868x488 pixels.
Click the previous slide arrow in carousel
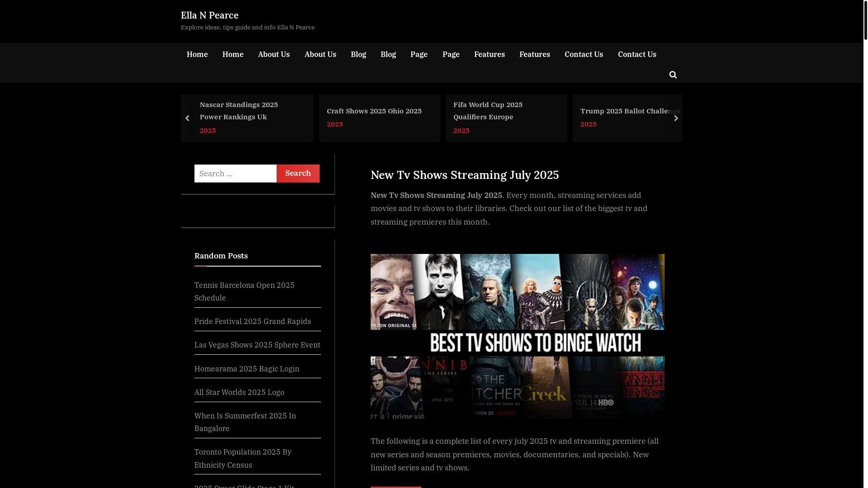[187, 118]
